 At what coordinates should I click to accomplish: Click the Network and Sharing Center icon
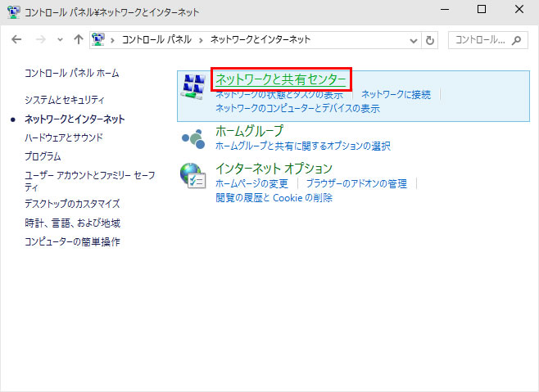coord(193,87)
